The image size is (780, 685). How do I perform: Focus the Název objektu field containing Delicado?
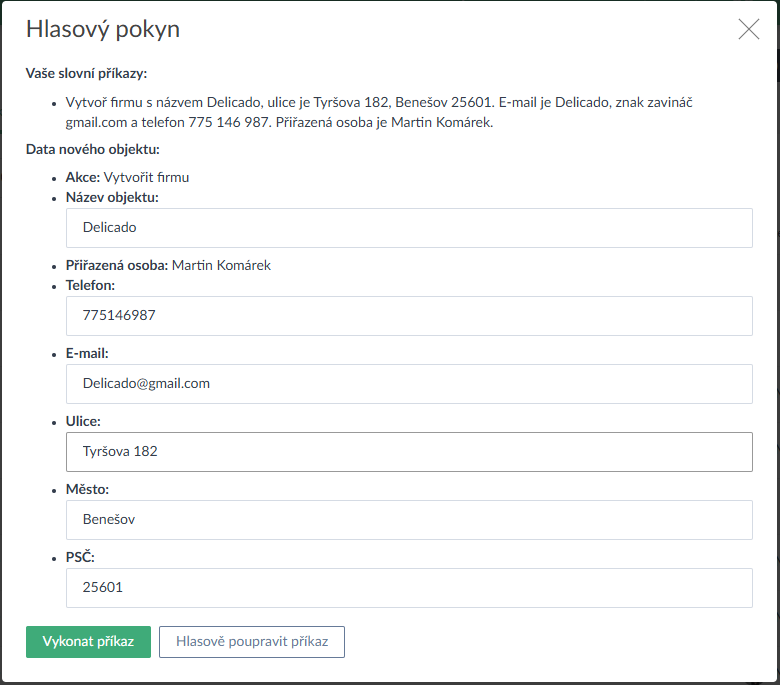(x=408, y=228)
